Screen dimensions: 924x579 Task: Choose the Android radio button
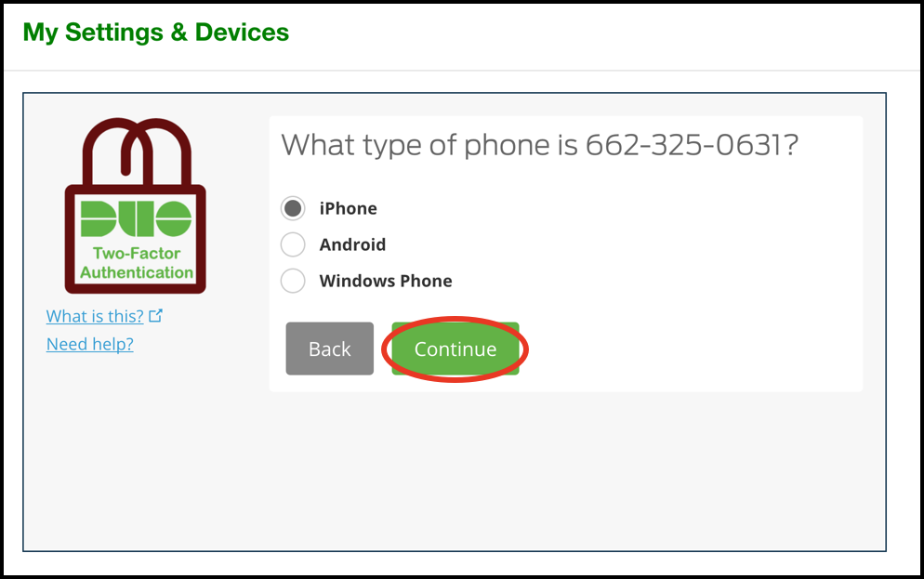coord(293,244)
